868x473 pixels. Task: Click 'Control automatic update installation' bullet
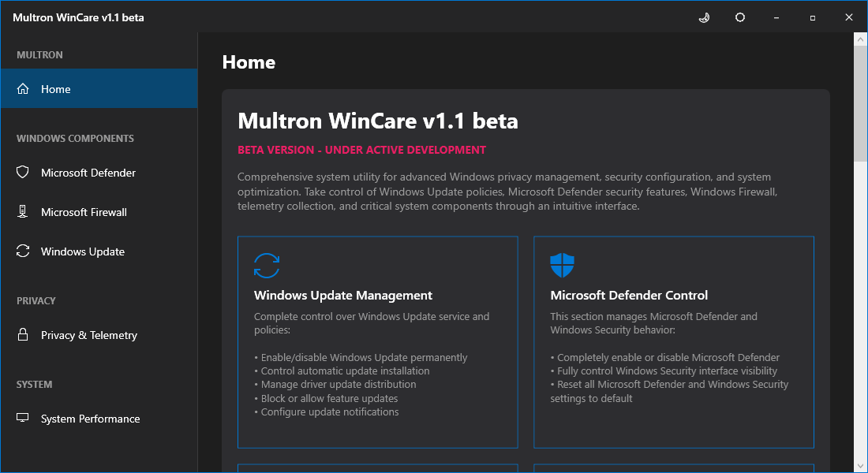tap(342, 371)
